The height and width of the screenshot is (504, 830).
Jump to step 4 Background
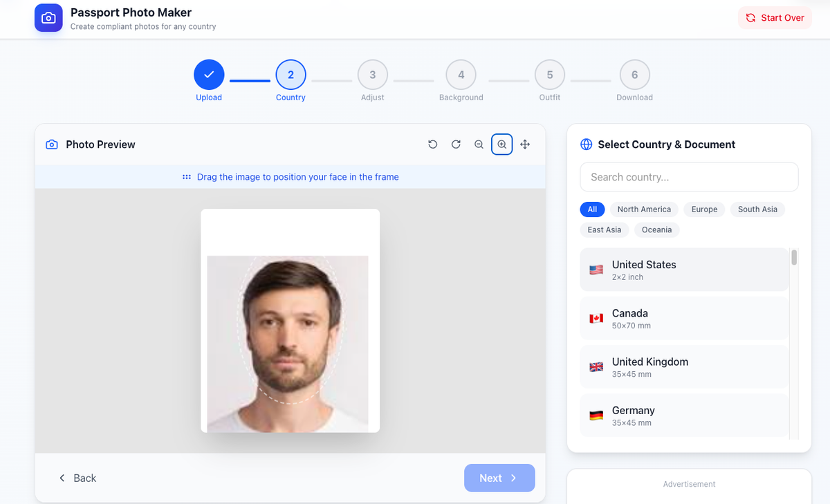(461, 75)
